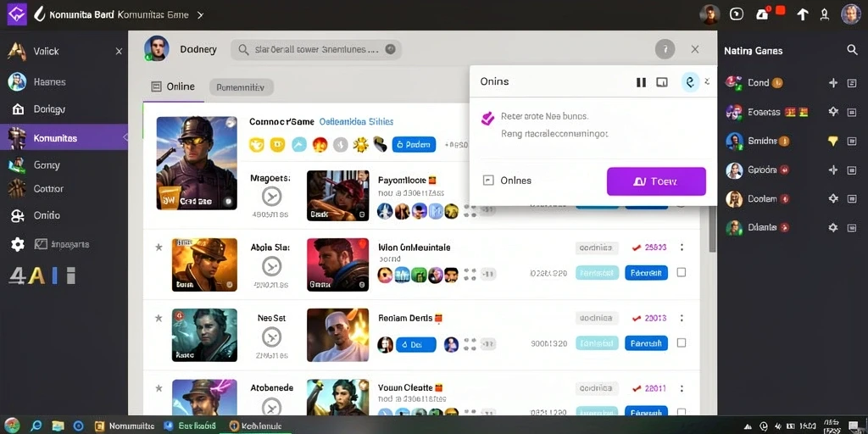Click the vertical scrollbar of the game list
868x434 pixels.
[712, 229]
